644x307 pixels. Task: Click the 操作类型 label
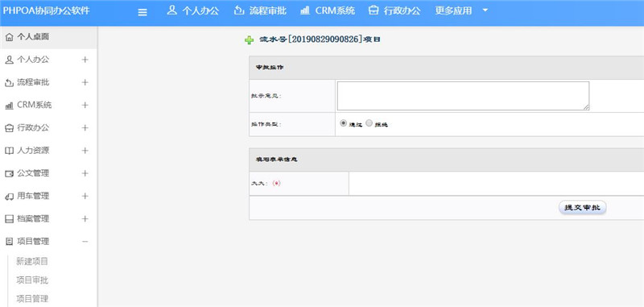click(266, 124)
